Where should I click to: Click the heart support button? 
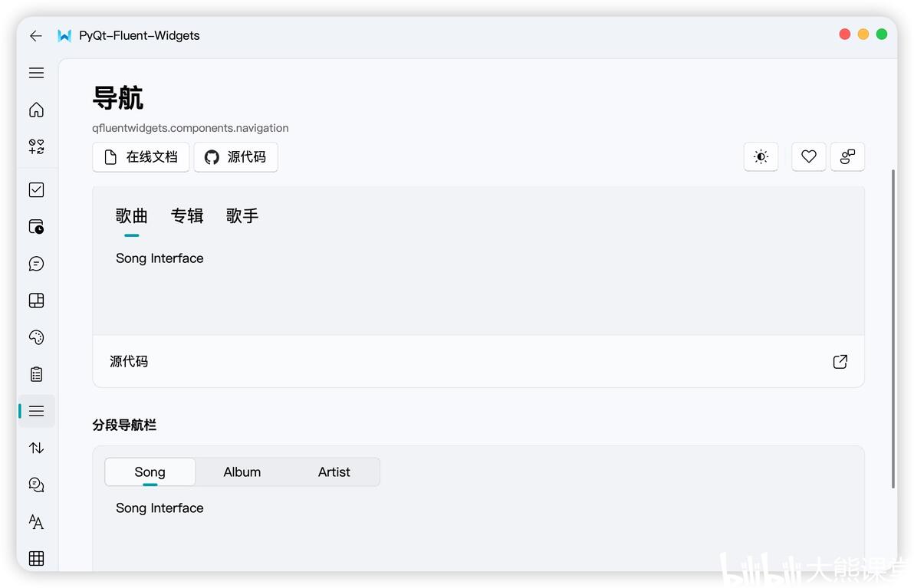808,156
